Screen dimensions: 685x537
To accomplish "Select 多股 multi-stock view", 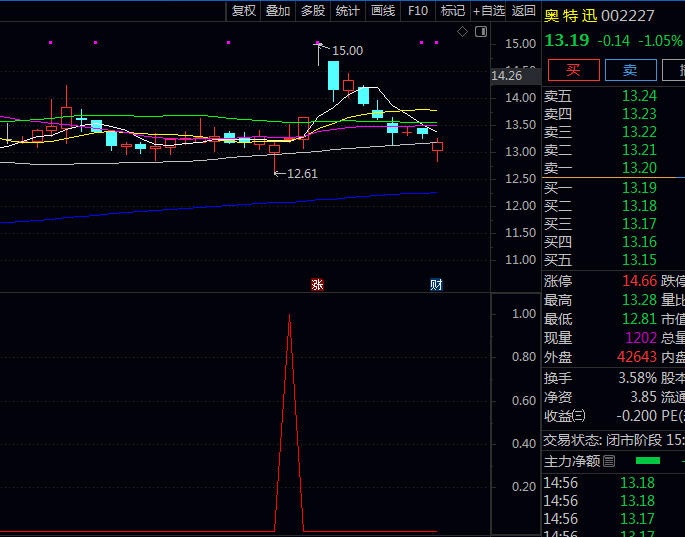I will (313, 11).
